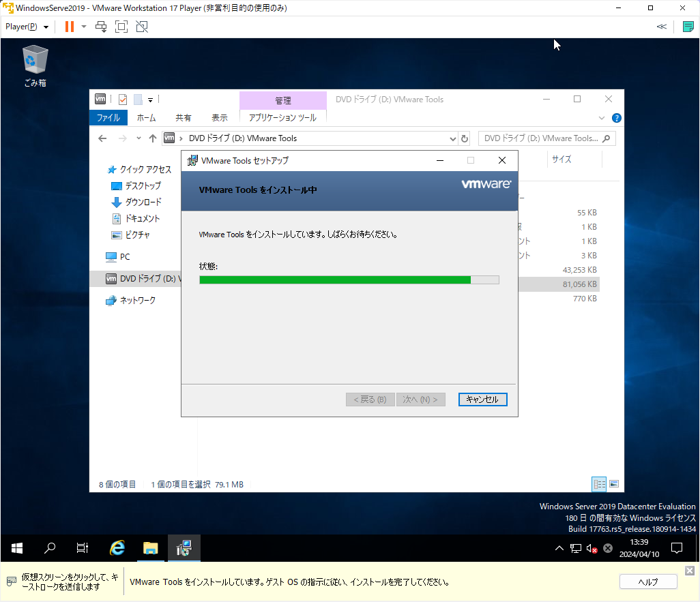Open File Explorer taskbar icon

(151, 548)
